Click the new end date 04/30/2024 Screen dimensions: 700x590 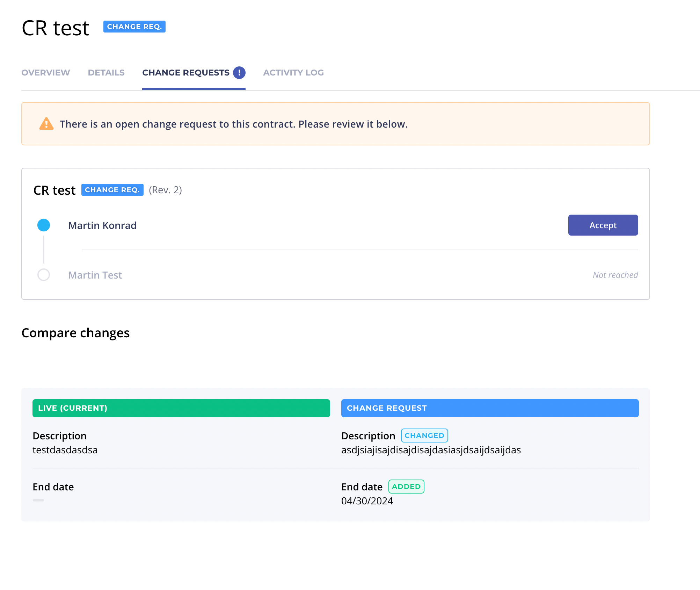tap(367, 501)
